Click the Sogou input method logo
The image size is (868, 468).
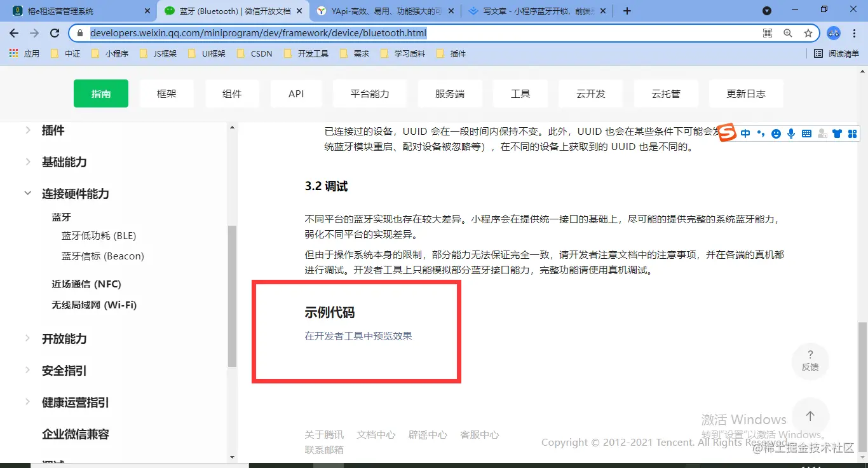(728, 132)
